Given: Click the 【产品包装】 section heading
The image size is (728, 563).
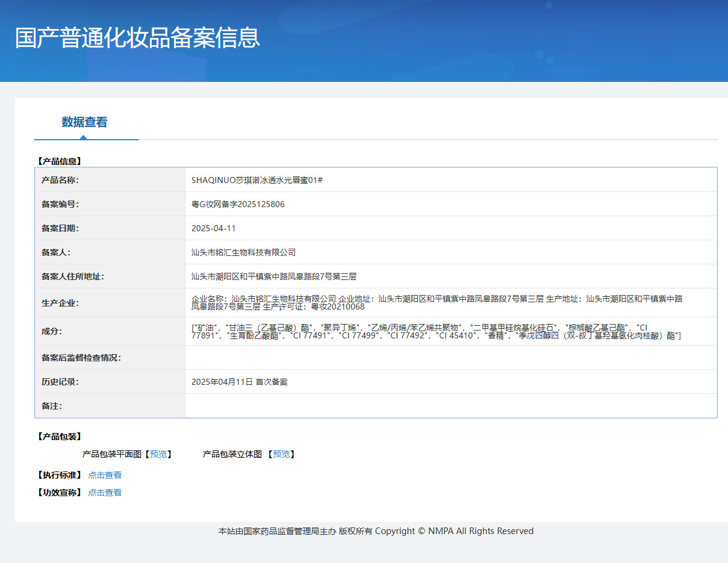Looking at the screenshot, I should 58,437.
